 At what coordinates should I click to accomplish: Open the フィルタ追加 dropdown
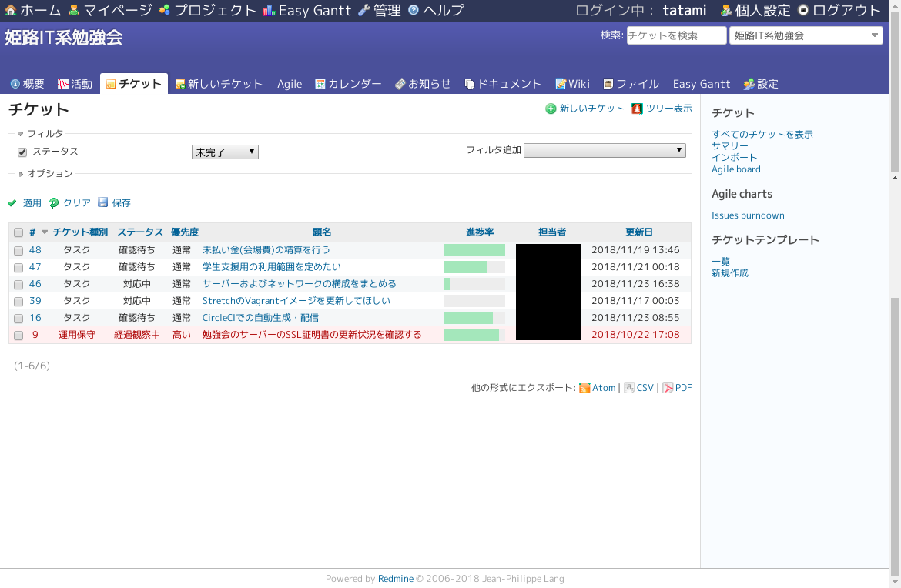pos(605,149)
